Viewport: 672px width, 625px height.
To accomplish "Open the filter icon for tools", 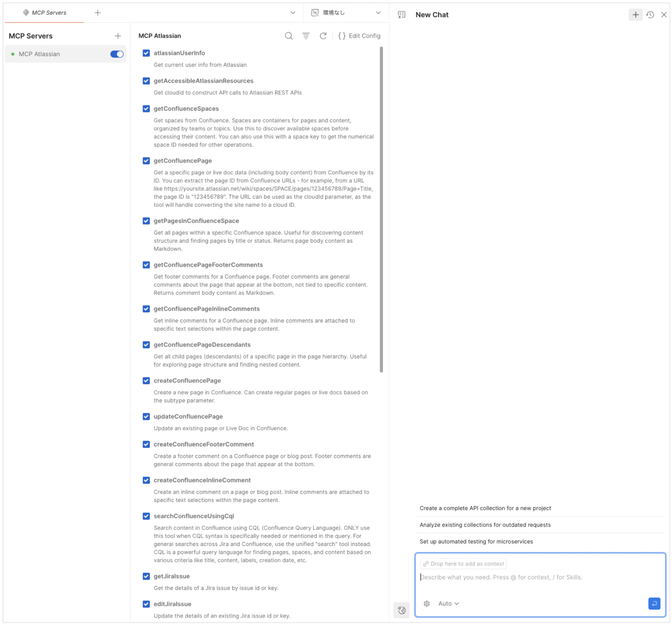I will pyautogui.click(x=305, y=36).
